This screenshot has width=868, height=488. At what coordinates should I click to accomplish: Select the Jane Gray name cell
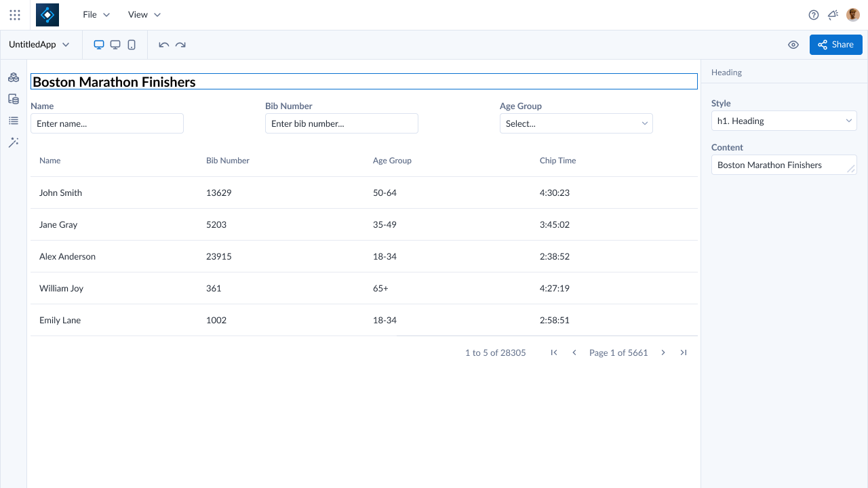[58, 224]
